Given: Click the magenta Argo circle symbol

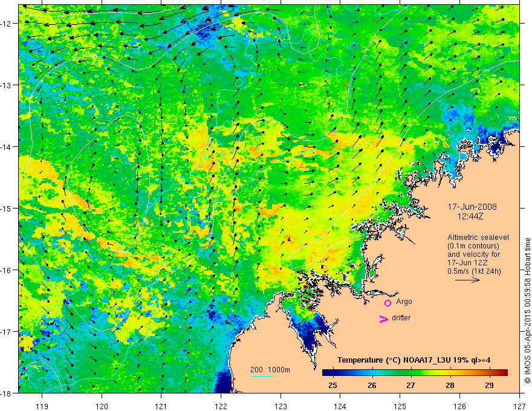Looking at the screenshot, I should [388, 303].
